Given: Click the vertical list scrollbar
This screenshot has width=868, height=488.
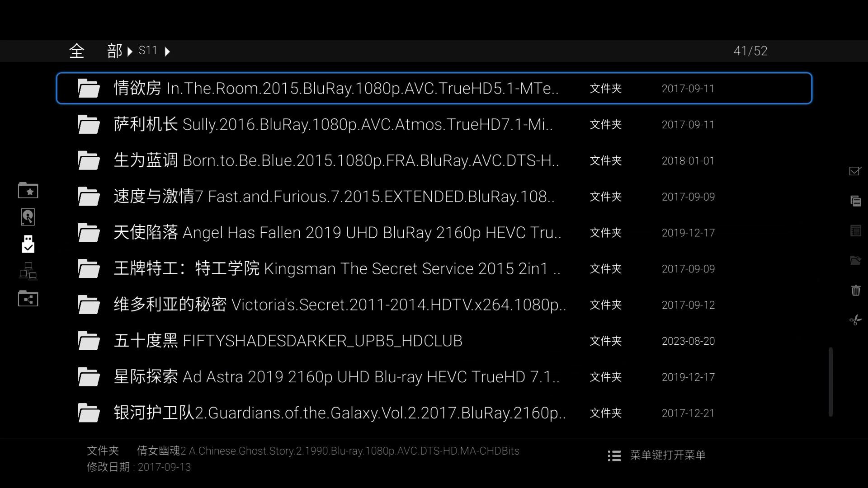Looking at the screenshot, I should [x=830, y=382].
